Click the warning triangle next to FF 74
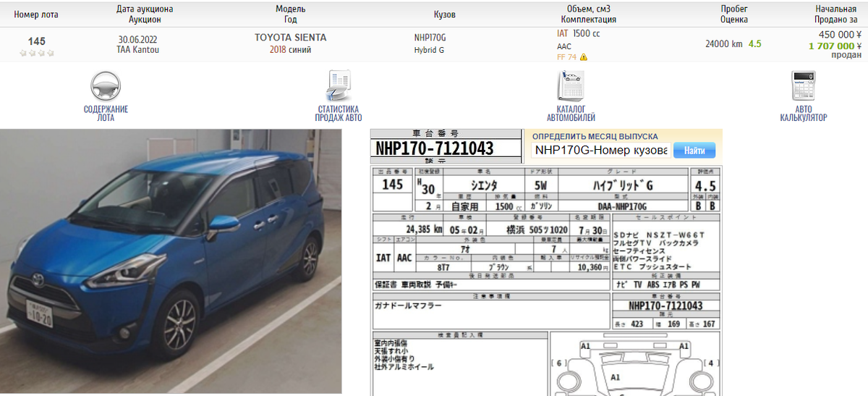This screenshot has width=868, height=396. tap(584, 57)
